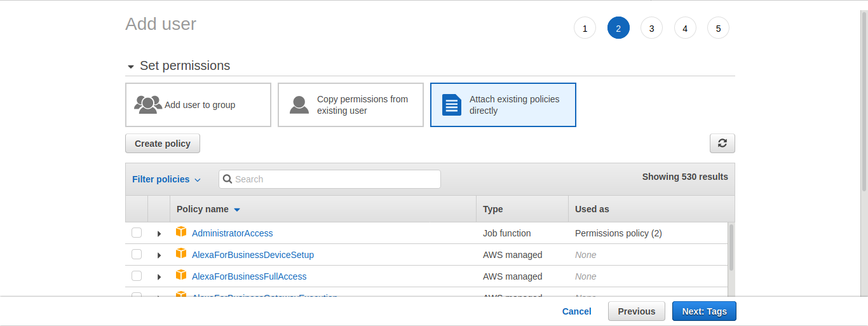The height and width of the screenshot is (326, 868).
Task: Click the group people icon
Action: [x=147, y=104]
